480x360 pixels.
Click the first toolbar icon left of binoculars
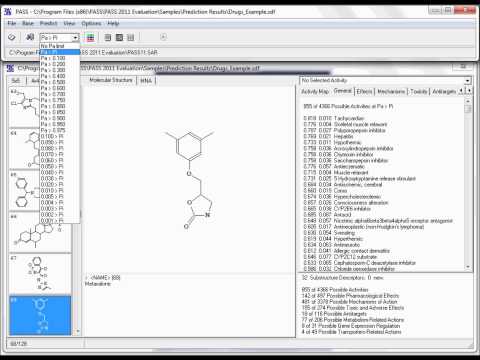(12, 37)
